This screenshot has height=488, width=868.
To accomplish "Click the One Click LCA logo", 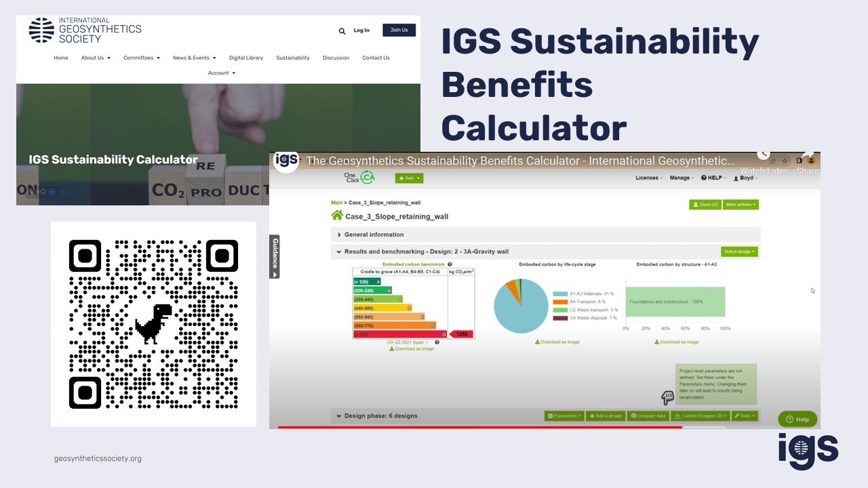I will [x=359, y=178].
